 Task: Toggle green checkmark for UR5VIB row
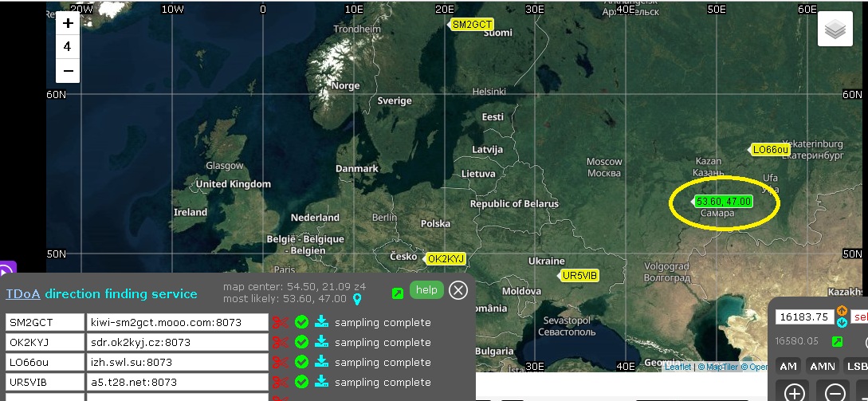point(302,382)
